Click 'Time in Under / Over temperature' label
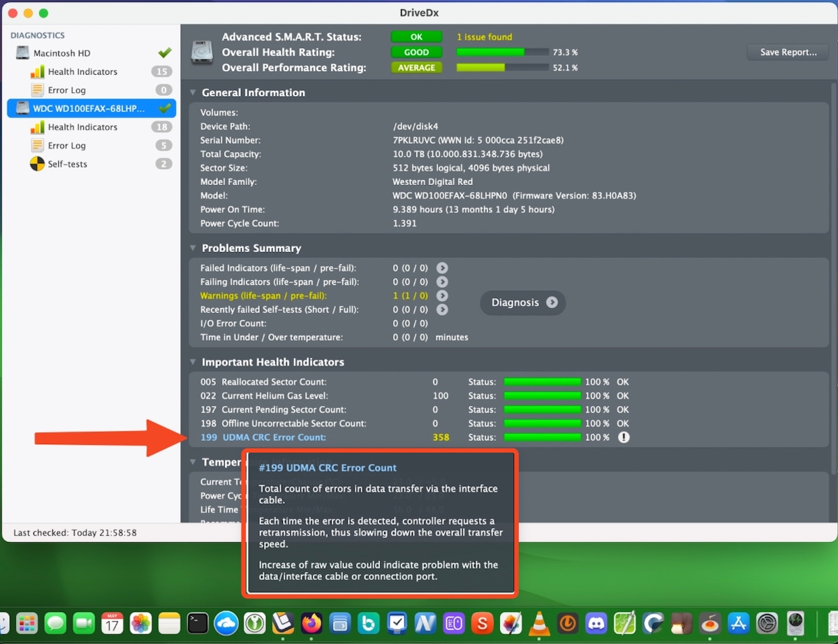The image size is (838, 644). pos(272,337)
